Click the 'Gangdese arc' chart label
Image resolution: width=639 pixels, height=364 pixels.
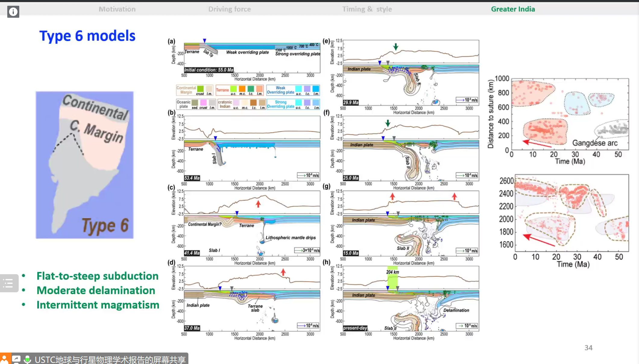coord(595,143)
